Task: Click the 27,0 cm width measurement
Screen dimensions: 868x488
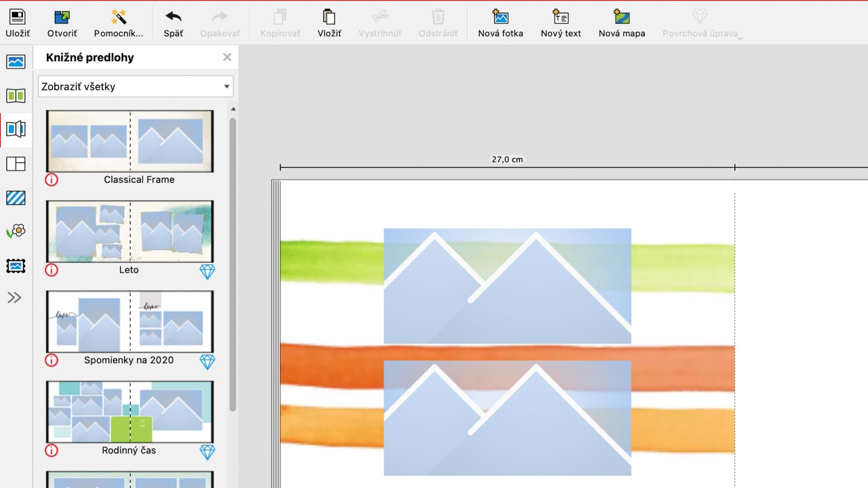Action: [507, 160]
